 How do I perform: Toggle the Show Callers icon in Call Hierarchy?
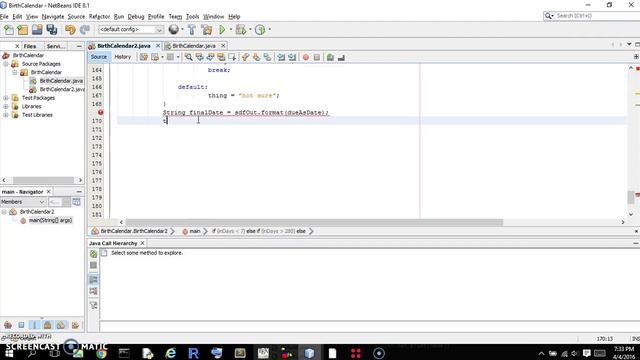point(93,280)
